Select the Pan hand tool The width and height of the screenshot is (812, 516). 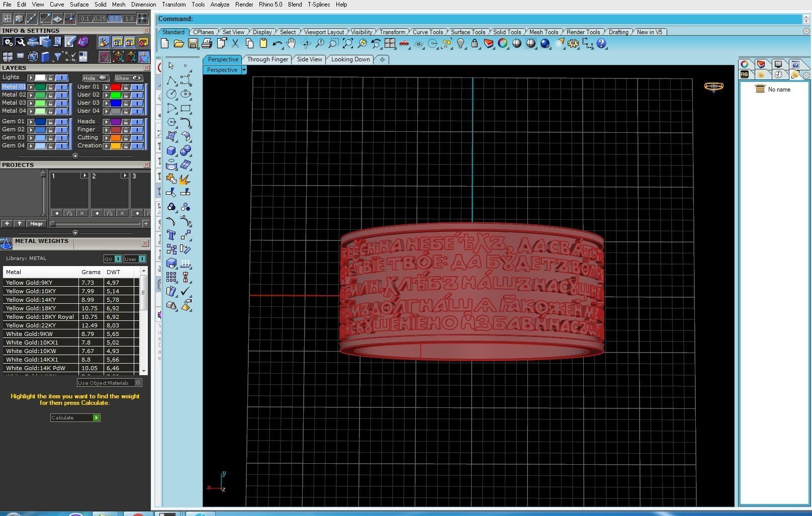coord(291,44)
